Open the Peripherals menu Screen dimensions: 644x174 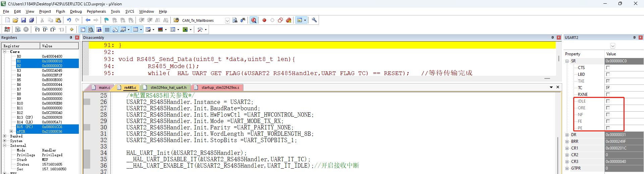96,11
